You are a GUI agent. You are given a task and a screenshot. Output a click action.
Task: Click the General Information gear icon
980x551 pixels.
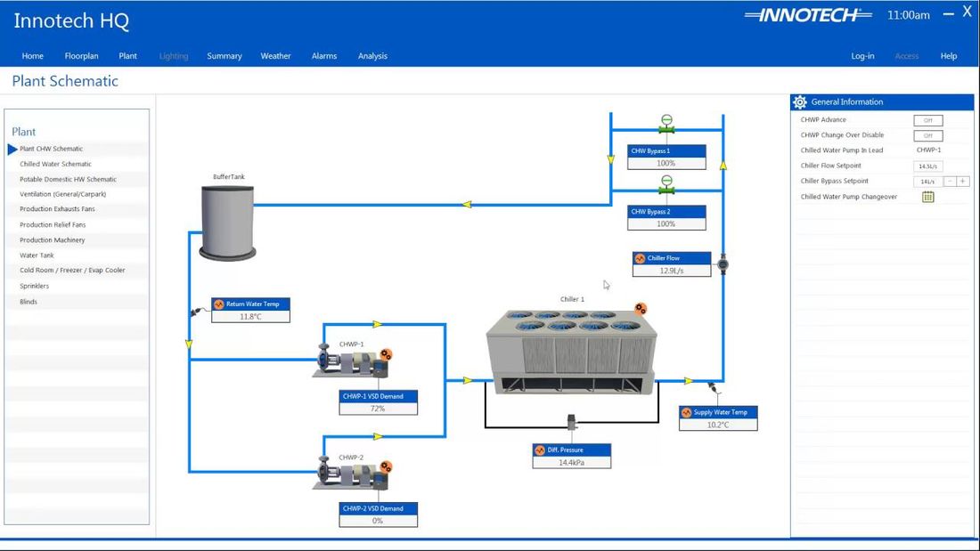799,101
